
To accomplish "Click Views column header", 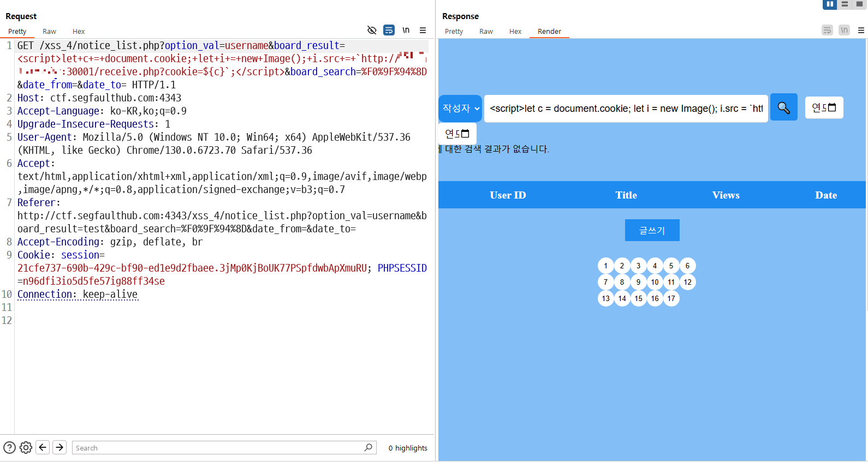I will pos(726,195).
